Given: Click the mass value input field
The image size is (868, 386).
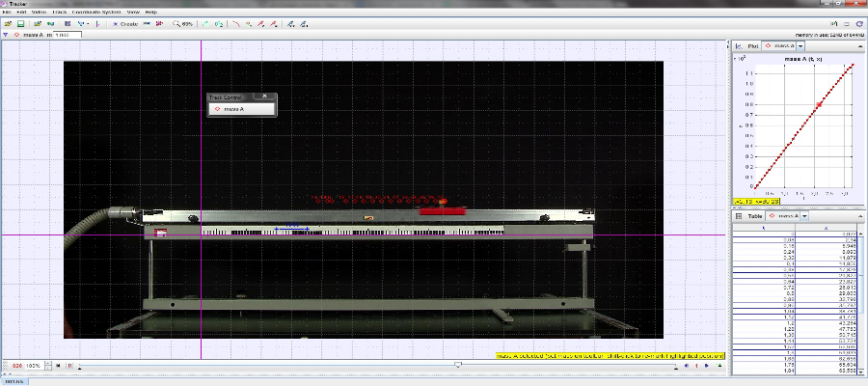Looking at the screenshot, I should tap(67, 35).
